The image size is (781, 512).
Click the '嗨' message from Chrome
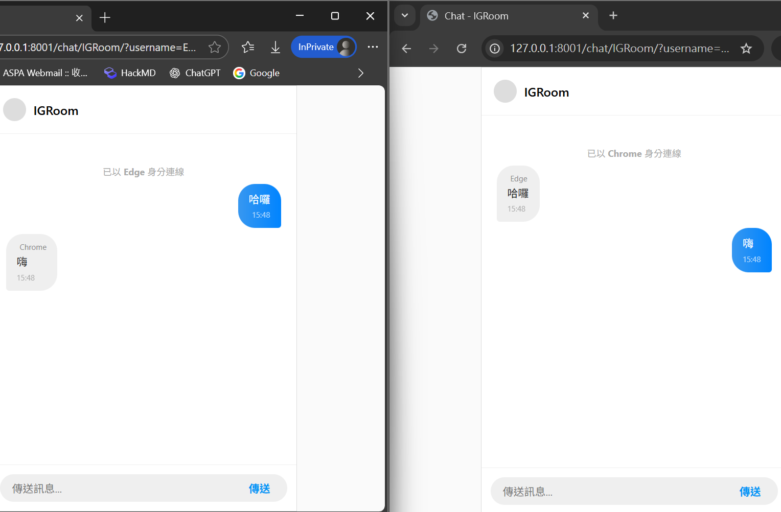coord(31,262)
